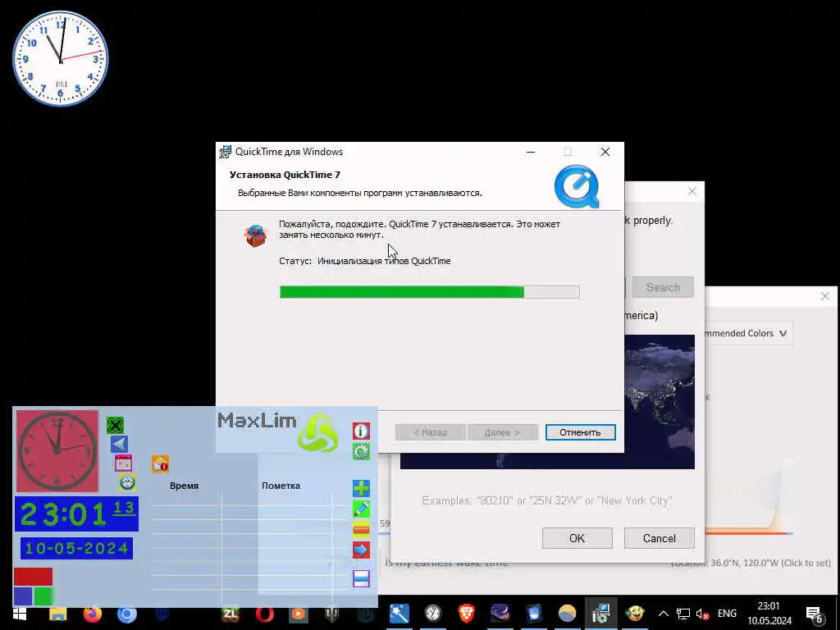
Task: Open MaxLim green gear settings
Action: tap(361, 452)
